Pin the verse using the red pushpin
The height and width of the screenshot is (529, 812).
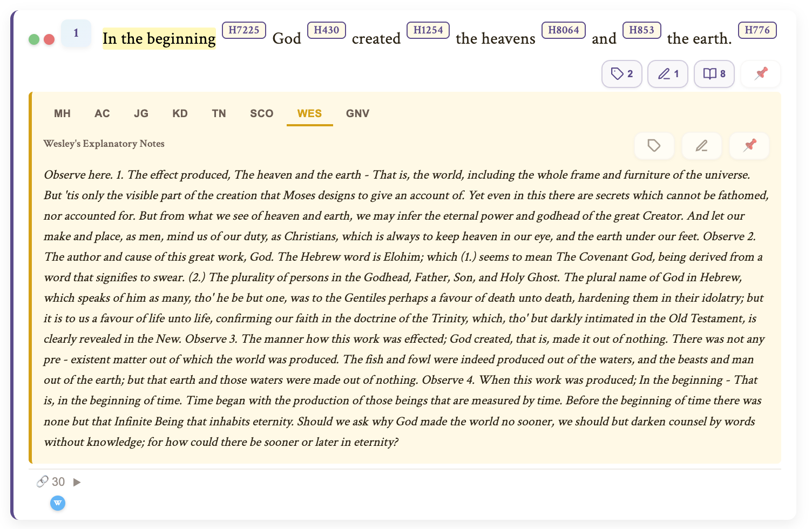coord(760,74)
